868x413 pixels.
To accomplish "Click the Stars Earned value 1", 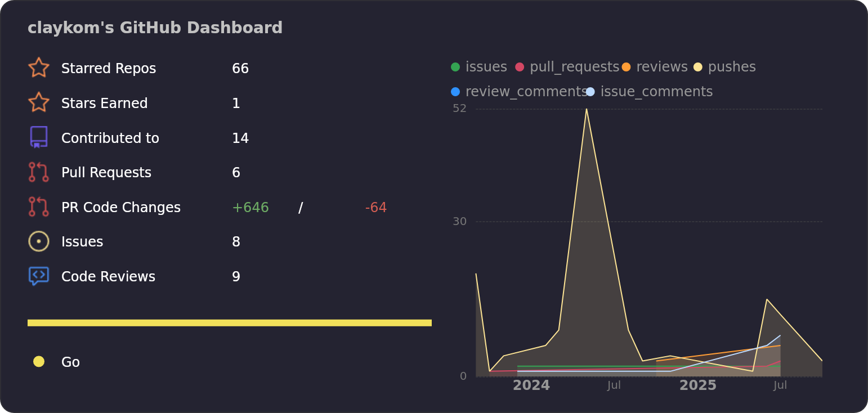I will (236, 104).
